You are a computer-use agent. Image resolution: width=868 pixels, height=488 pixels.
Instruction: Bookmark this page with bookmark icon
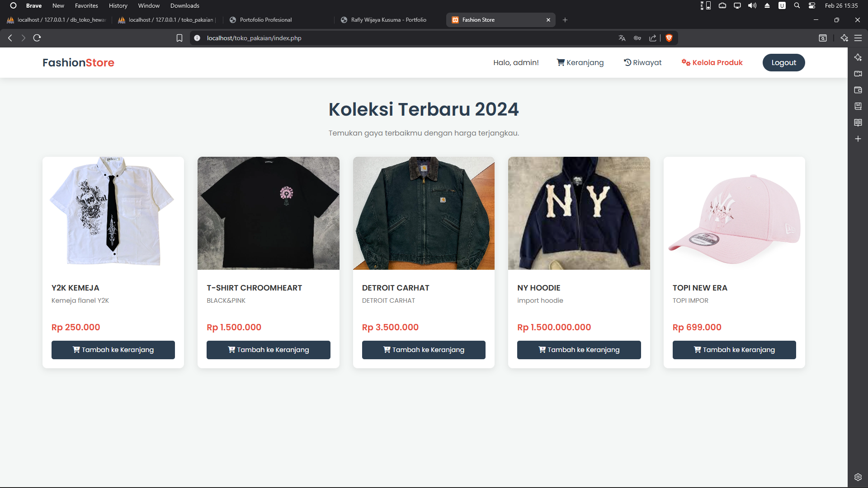179,38
